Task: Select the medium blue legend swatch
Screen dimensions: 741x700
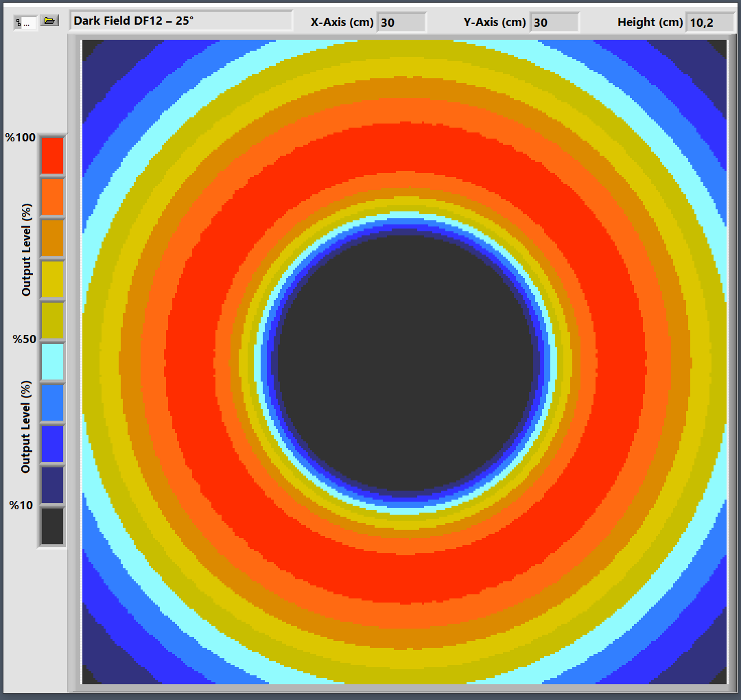Action: coord(52,403)
